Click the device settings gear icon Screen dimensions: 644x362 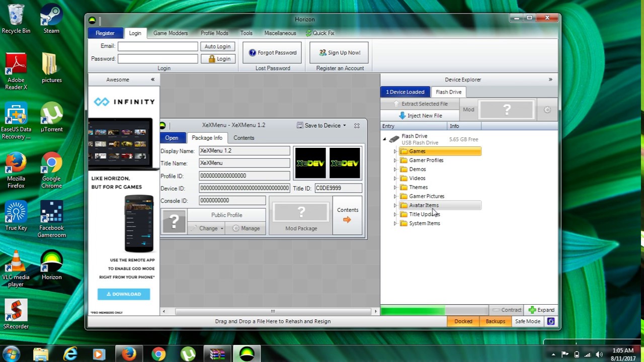pos(547,110)
